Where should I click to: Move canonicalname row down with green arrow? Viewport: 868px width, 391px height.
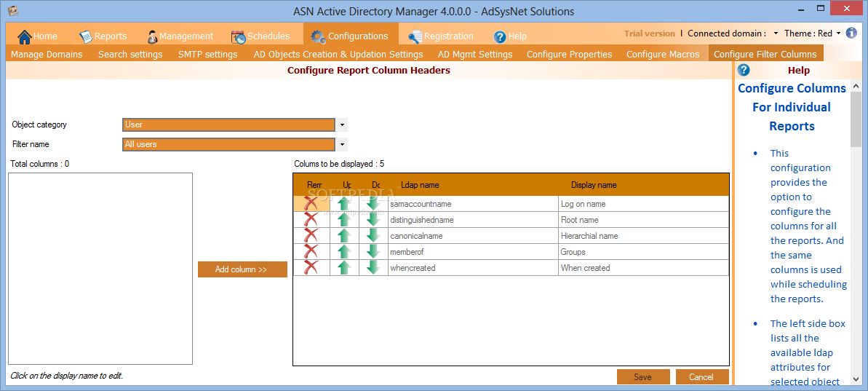(x=373, y=236)
